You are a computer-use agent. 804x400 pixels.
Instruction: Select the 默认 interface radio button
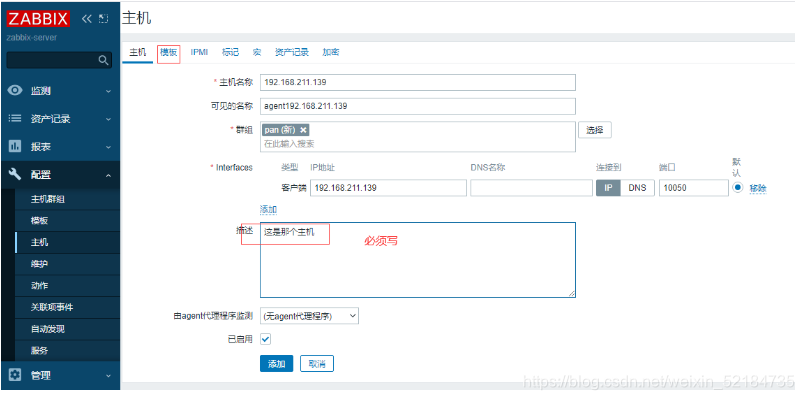click(x=737, y=187)
